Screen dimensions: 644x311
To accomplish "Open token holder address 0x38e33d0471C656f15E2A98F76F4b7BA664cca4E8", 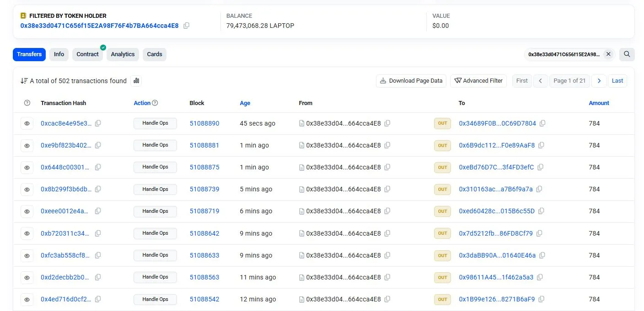I will (x=100, y=26).
